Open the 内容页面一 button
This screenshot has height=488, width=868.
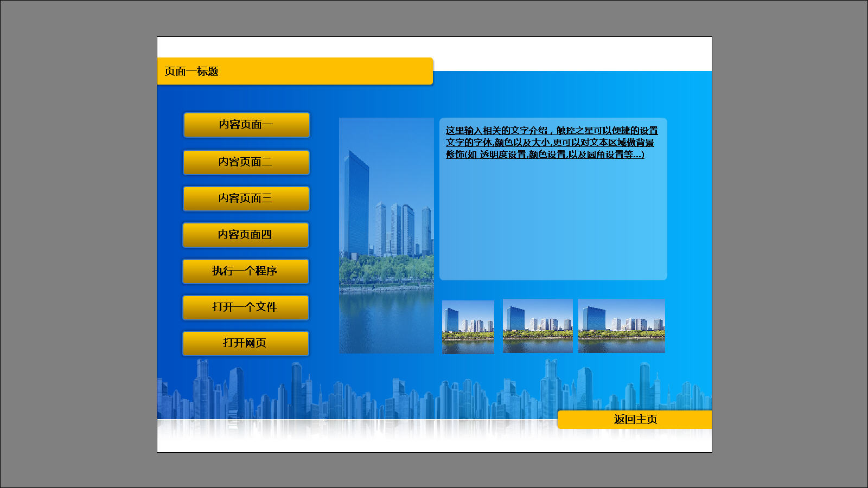pyautogui.click(x=246, y=125)
